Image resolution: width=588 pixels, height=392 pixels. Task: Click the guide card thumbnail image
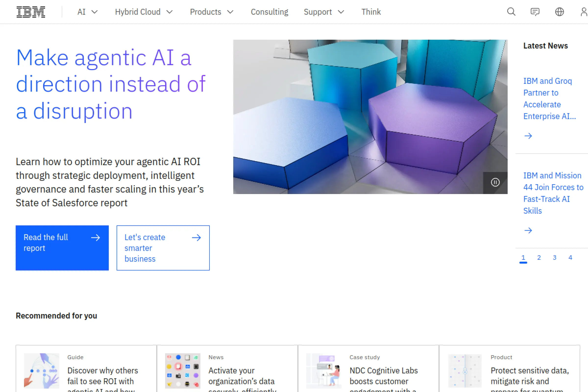(x=41, y=370)
